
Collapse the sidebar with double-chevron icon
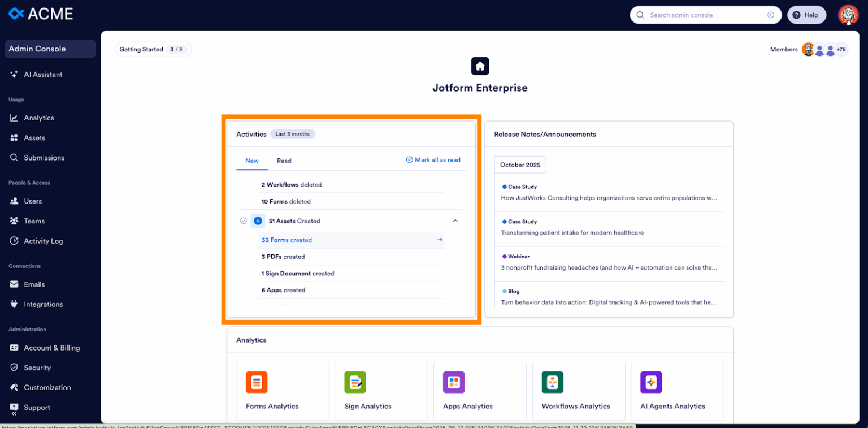pyautogui.click(x=14, y=414)
